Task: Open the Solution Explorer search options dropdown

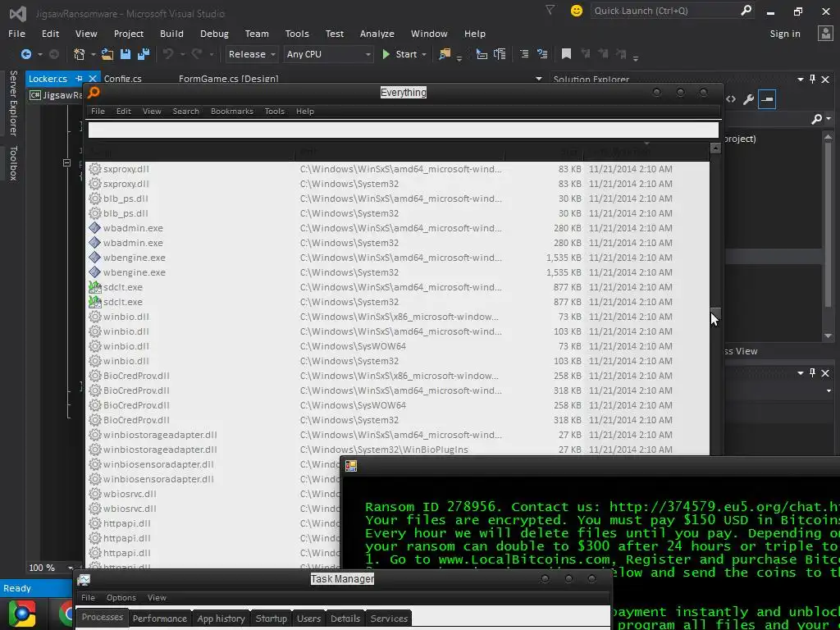Action: pyautogui.click(x=829, y=119)
